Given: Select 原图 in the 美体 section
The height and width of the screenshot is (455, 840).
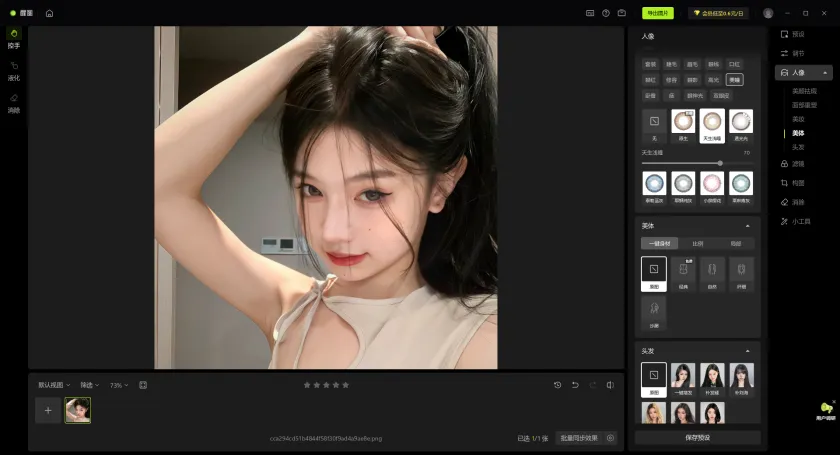Looking at the screenshot, I should pyautogui.click(x=654, y=274).
